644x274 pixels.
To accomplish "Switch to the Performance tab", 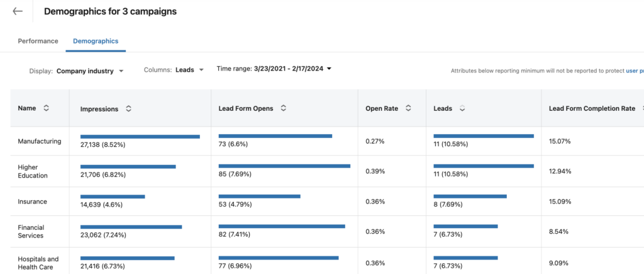I will (38, 41).
